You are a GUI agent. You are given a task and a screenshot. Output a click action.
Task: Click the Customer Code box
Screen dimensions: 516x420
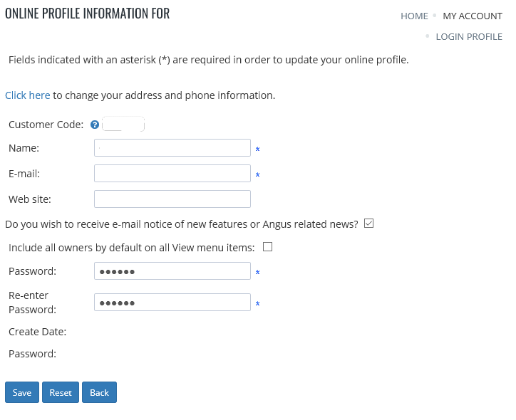pyautogui.click(x=123, y=125)
